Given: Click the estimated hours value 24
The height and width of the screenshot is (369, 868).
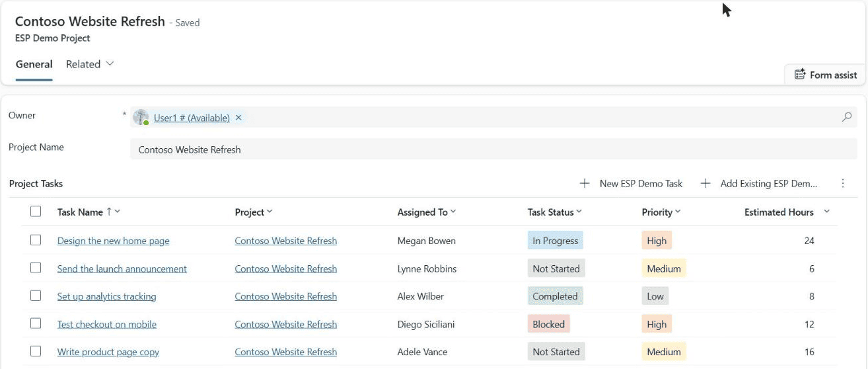Looking at the screenshot, I should 809,241.
